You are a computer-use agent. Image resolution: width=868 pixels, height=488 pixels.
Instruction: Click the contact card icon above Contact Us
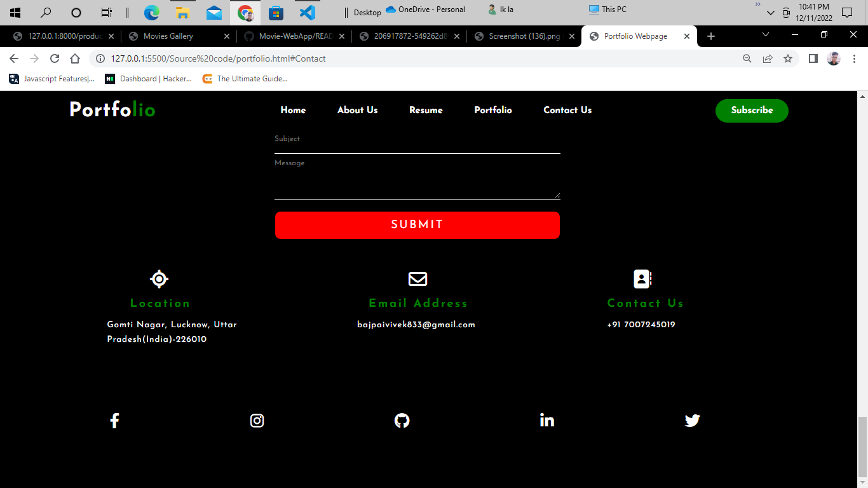[642, 278]
